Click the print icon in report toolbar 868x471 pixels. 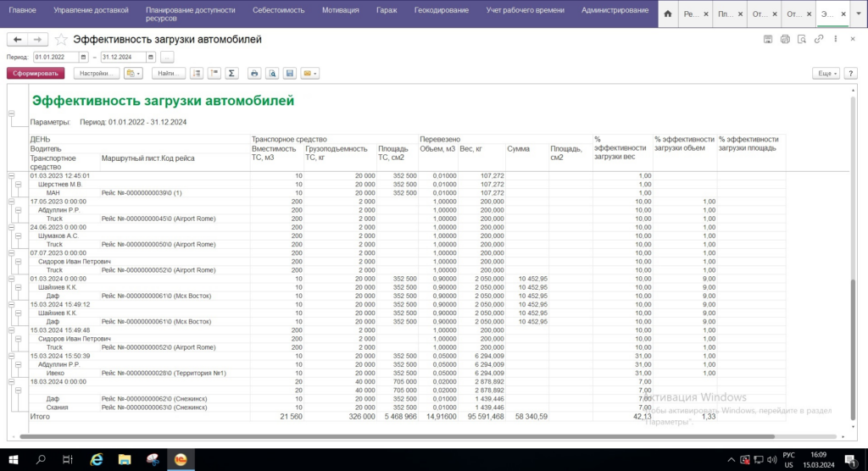253,74
